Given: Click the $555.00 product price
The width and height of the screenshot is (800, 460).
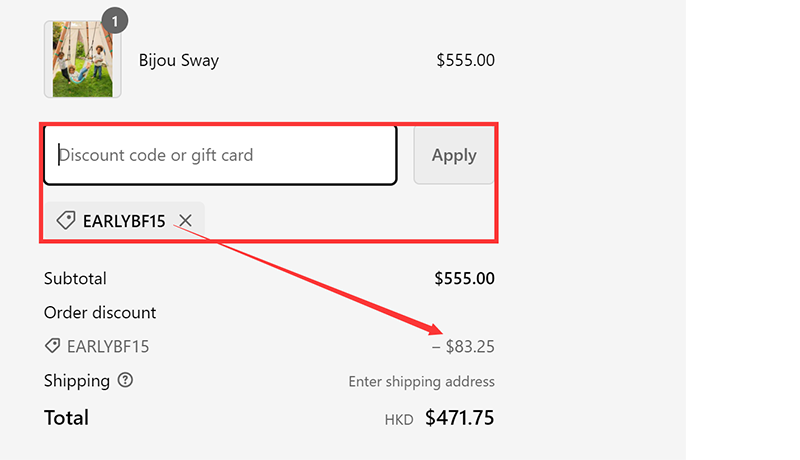Looking at the screenshot, I should 465,60.
